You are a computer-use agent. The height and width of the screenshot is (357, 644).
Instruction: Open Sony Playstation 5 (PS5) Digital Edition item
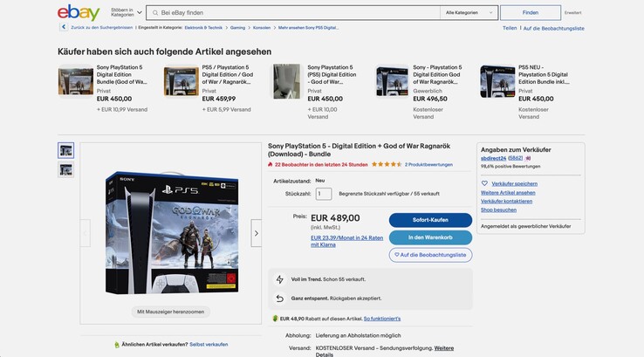(x=315, y=91)
